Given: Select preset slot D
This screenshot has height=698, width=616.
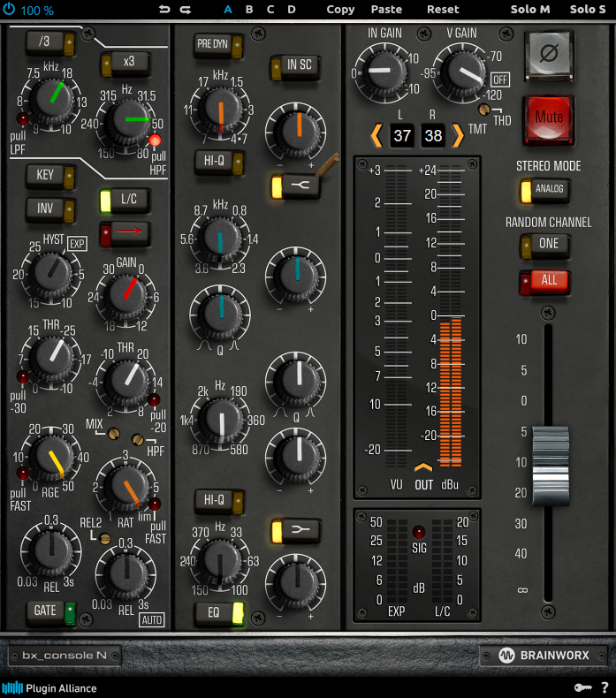Looking at the screenshot, I should coord(292,10).
